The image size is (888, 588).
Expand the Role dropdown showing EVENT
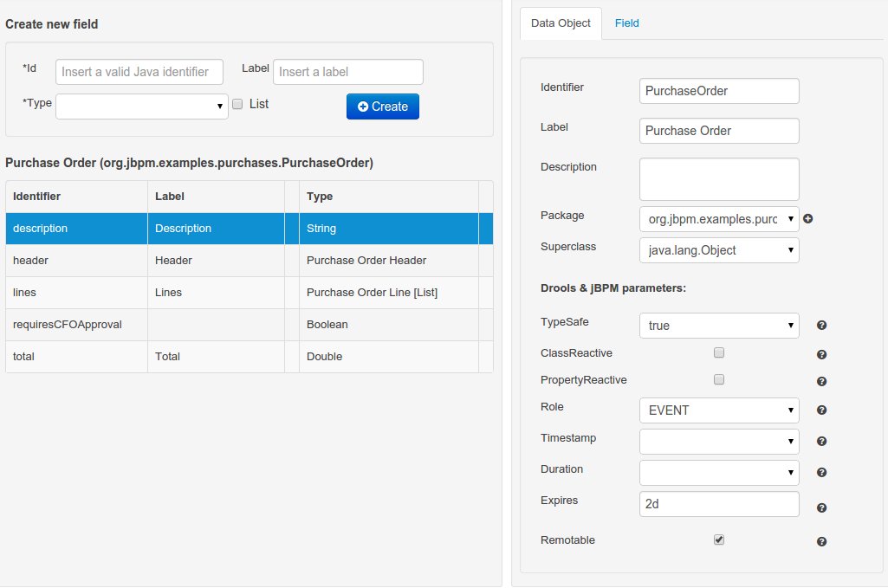pos(718,410)
